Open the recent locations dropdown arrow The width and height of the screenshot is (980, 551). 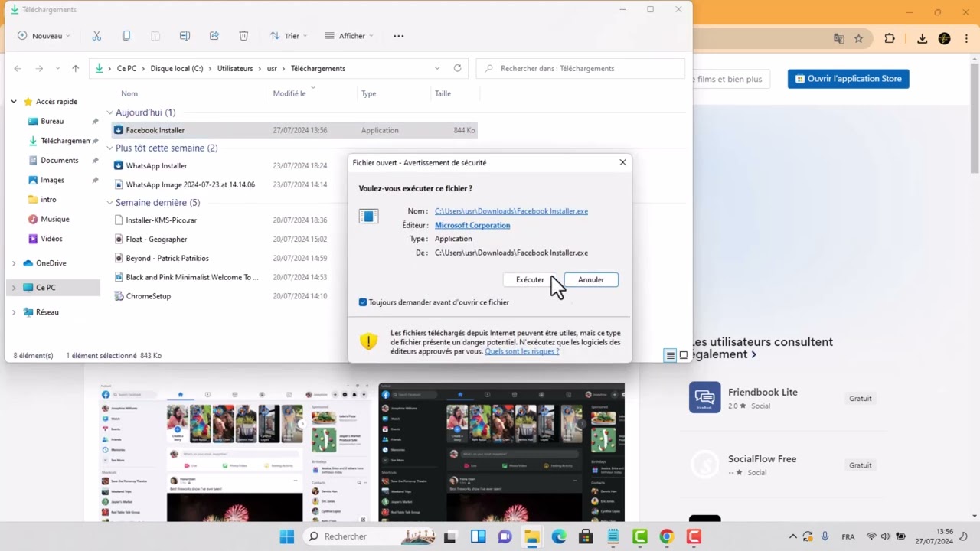(x=57, y=68)
